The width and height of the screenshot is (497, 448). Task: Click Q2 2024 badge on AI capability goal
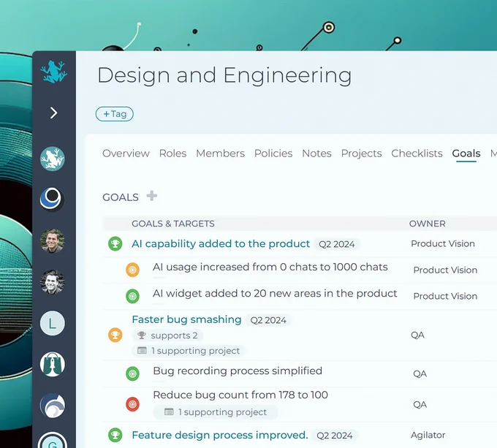click(337, 244)
